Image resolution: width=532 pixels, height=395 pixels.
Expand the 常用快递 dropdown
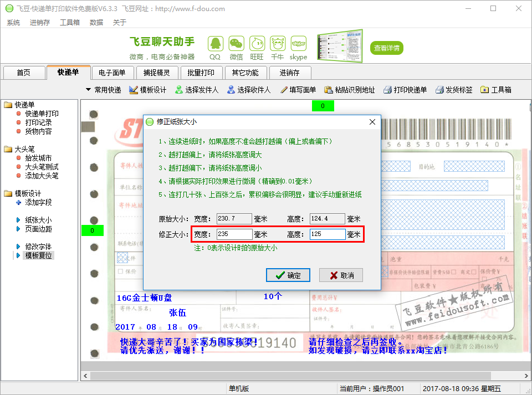pos(104,90)
